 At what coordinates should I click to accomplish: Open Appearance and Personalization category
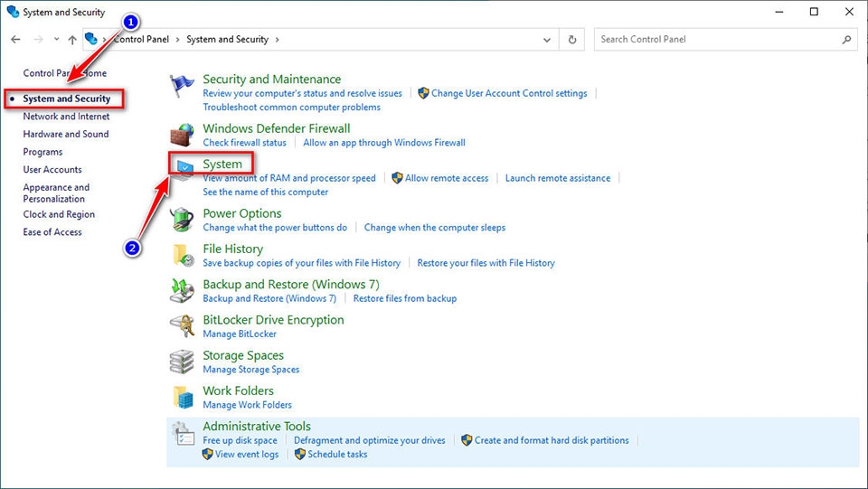[x=56, y=193]
